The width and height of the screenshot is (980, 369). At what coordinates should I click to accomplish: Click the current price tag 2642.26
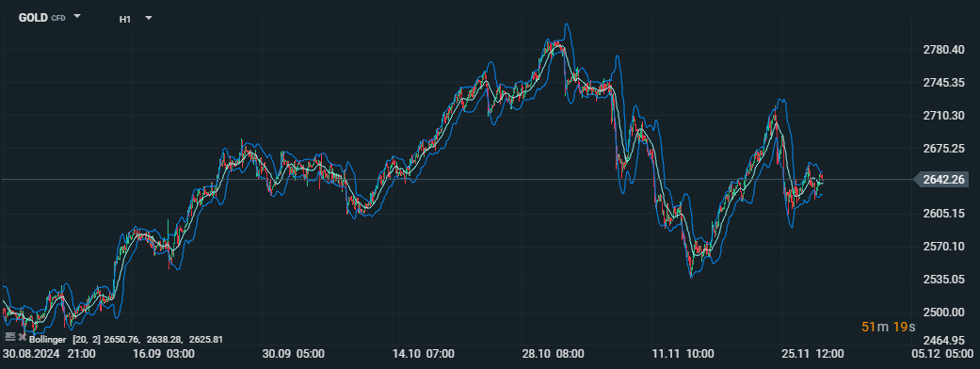943,180
